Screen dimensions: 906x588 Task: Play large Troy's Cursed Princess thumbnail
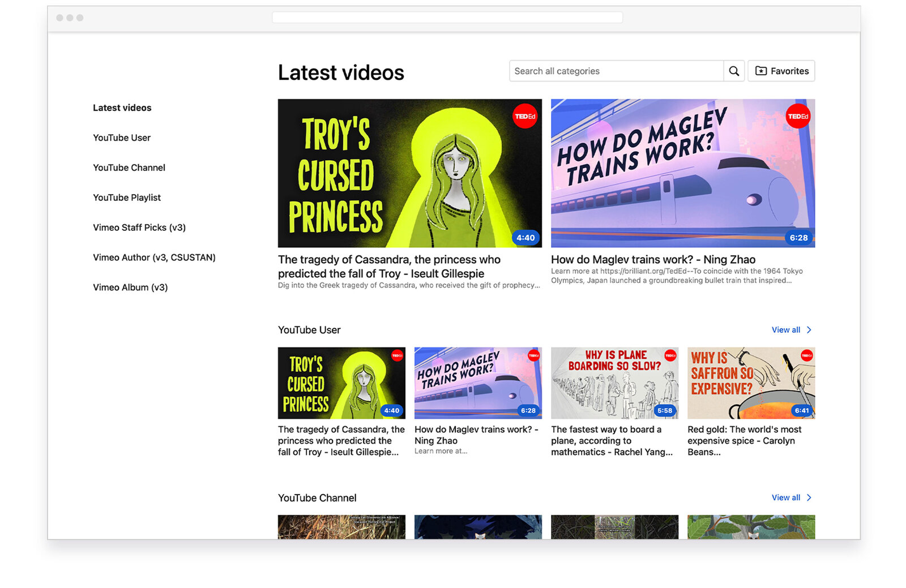[410, 173]
